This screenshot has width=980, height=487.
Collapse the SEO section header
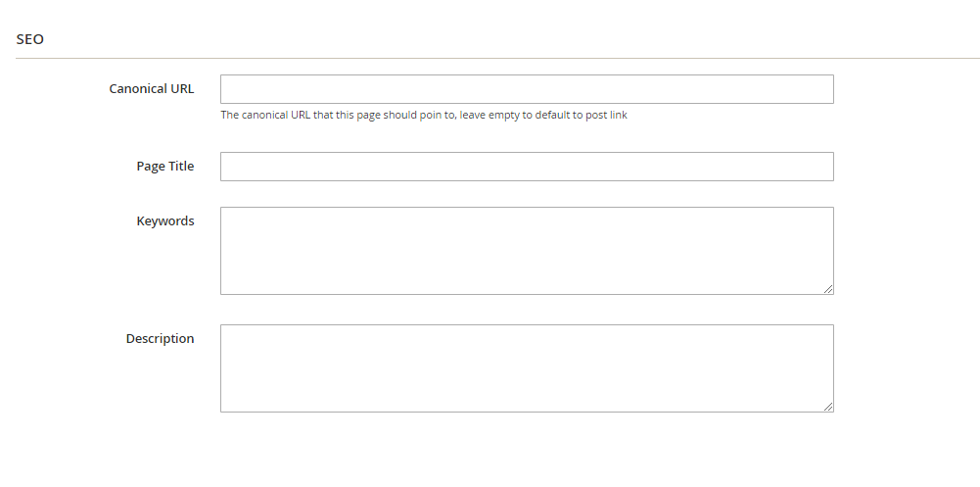click(x=30, y=39)
